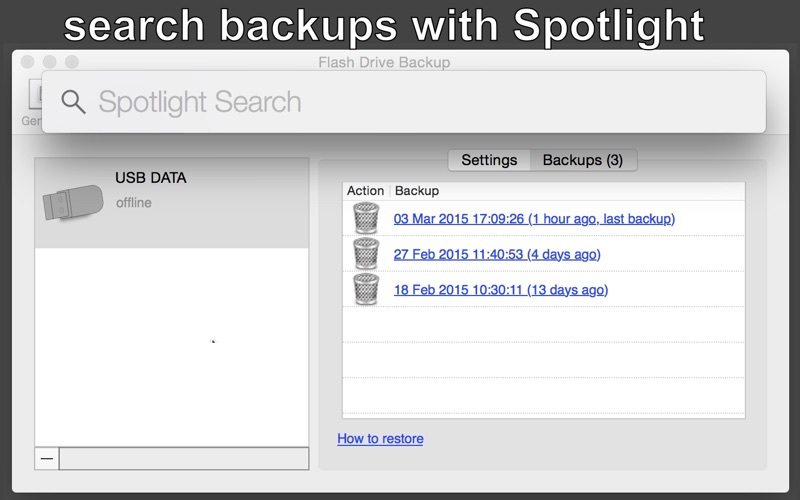Focus the Spotlight Search field
This screenshot has height=500, width=800.
[x=404, y=102]
